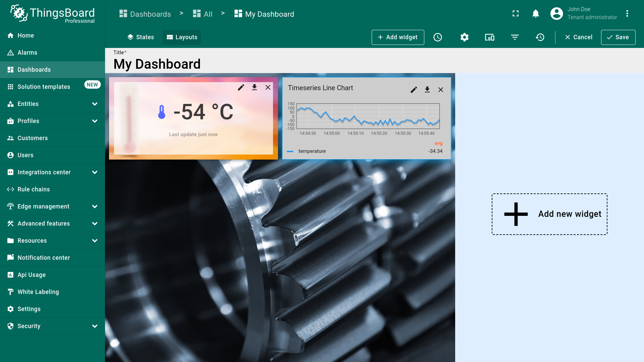Open the Layouts manager
Viewport: 644px width, 362px height.
click(182, 37)
